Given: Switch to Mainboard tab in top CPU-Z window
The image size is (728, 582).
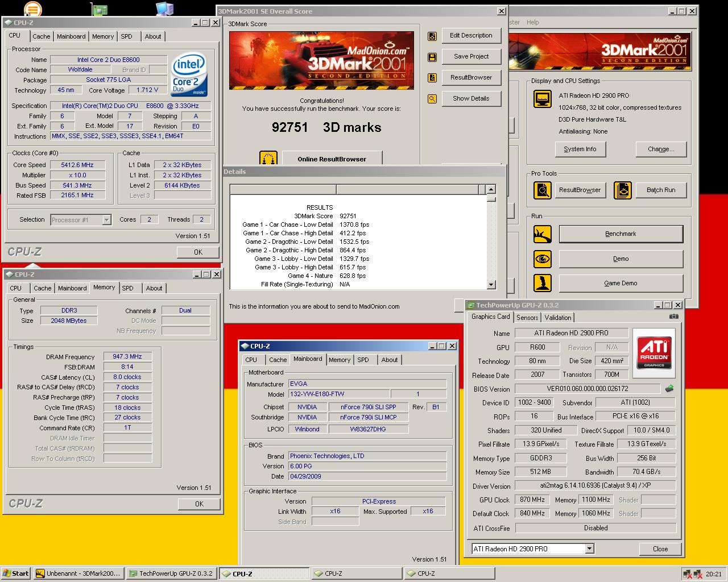Looking at the screenshot, I should pyautogui.click(x=71, y=36).
